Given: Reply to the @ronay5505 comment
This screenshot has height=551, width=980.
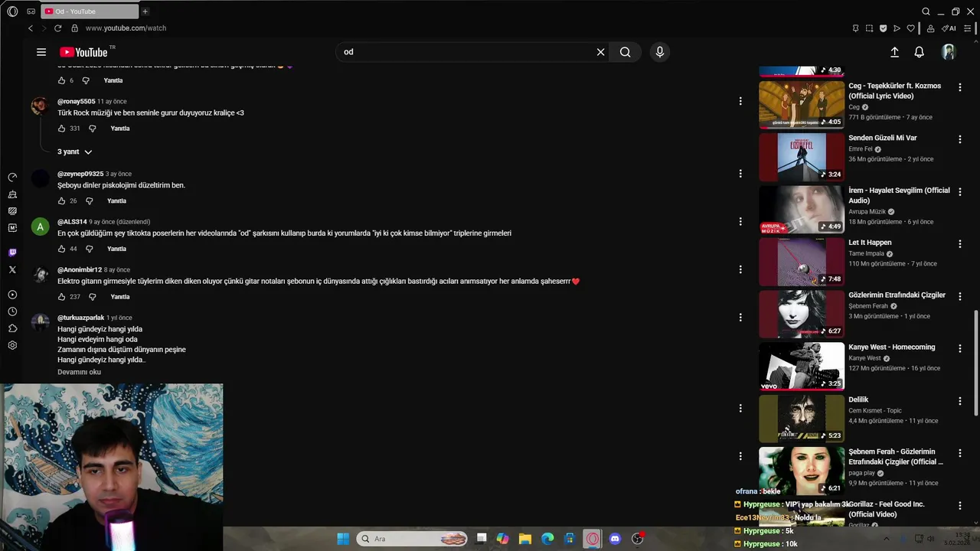Looking at the screenshot, I should tap(120, 129).
